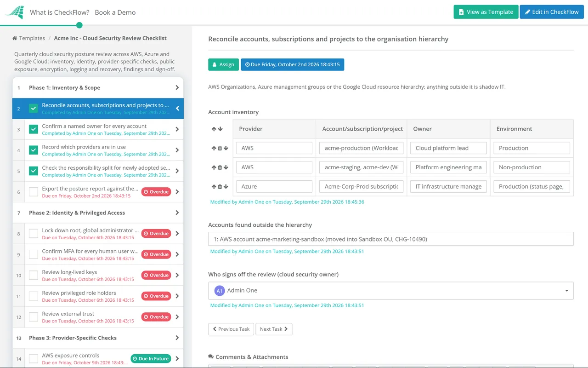Open the sign-off owner Admin One dropdown
Image resolution: width=588 pixels, height=368 pixels.
390,291
